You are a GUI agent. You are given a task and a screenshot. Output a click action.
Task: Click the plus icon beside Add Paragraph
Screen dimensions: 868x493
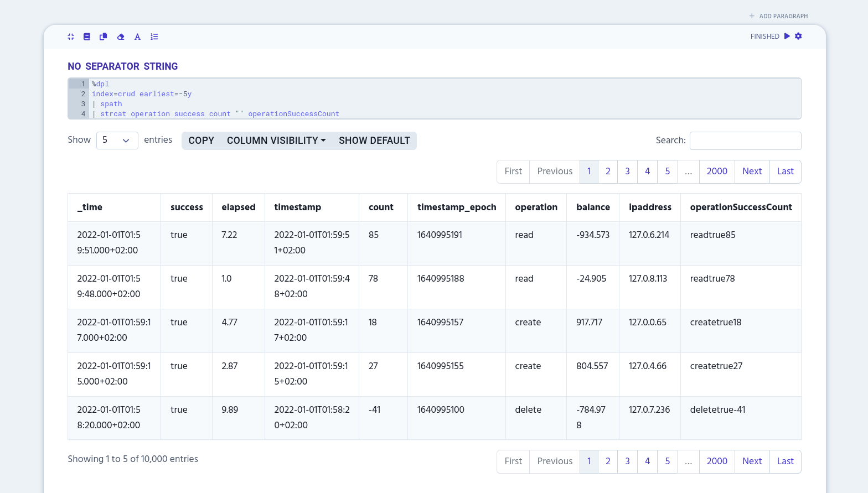point(752,16)
